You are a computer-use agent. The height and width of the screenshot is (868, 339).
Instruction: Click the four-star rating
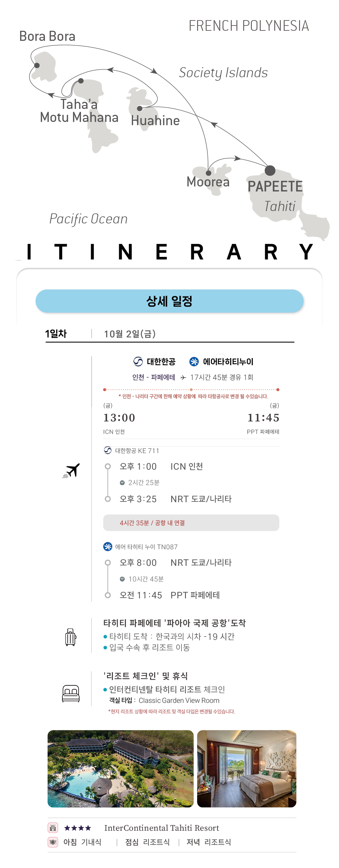coord(78,827)
